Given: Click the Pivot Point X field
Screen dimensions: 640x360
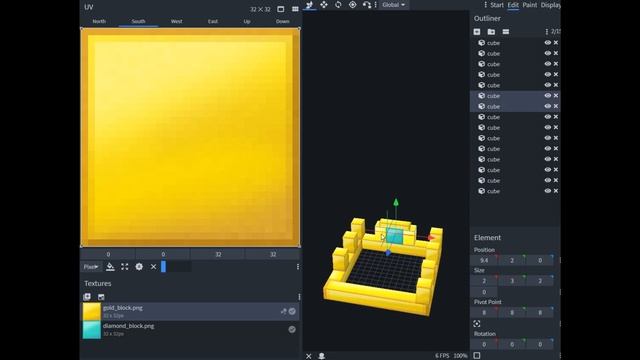Looking at the screenshot, I should pyautogui.click(x=484, y=313).
